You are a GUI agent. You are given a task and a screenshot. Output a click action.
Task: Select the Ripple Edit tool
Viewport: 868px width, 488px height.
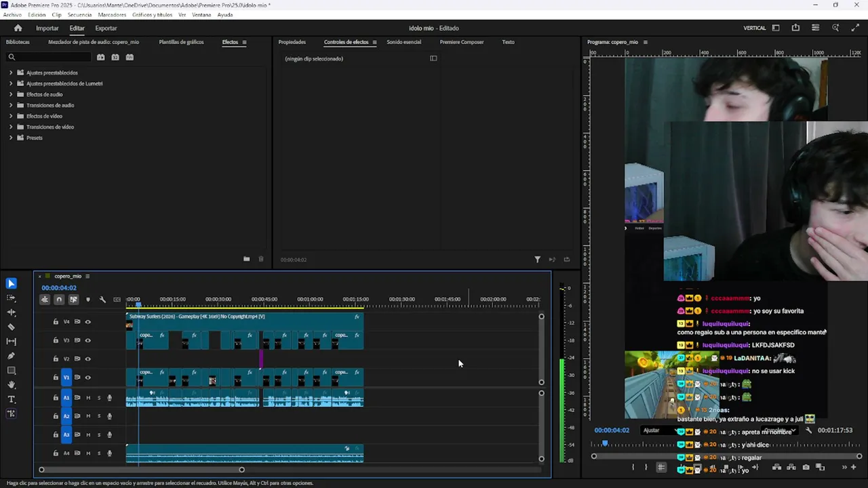pos(12,312)
